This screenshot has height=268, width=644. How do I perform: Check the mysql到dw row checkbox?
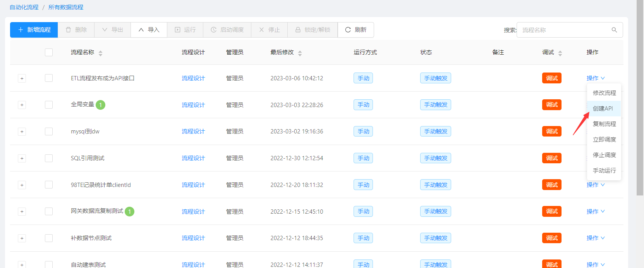pos(49,131)
